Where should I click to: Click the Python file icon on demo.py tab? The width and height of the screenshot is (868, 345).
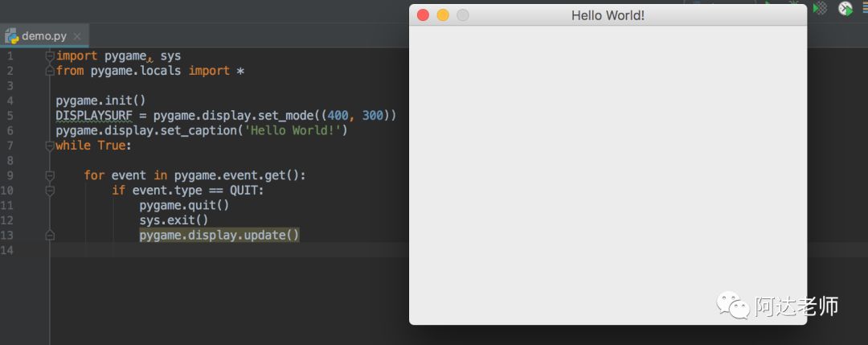11,36
